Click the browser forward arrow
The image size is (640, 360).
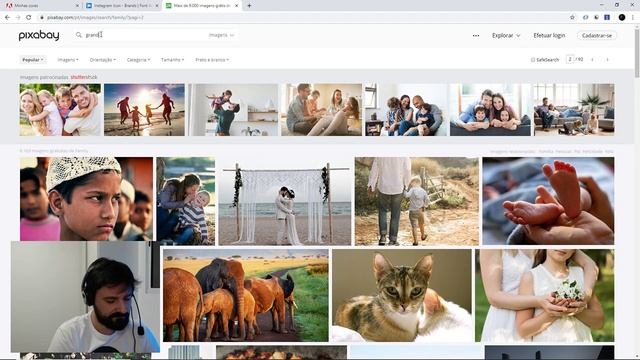point(18,18)
